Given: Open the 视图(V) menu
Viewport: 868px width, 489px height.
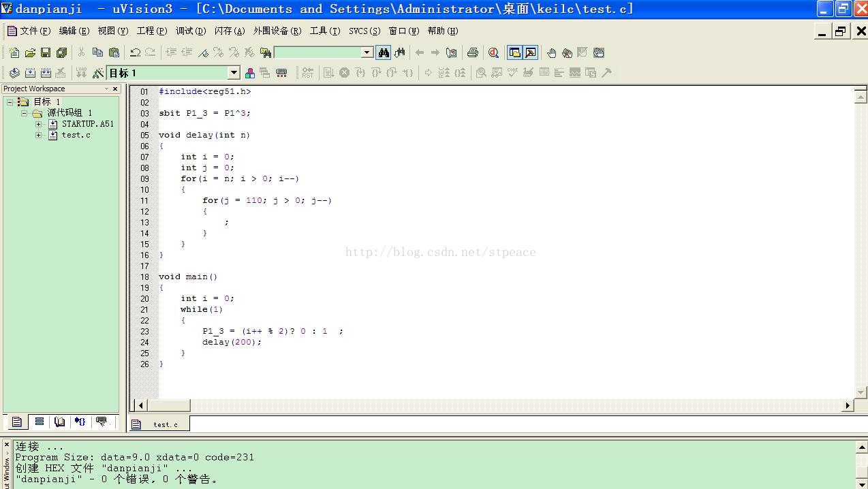Looking at the screenshot, I should point(113,31).
